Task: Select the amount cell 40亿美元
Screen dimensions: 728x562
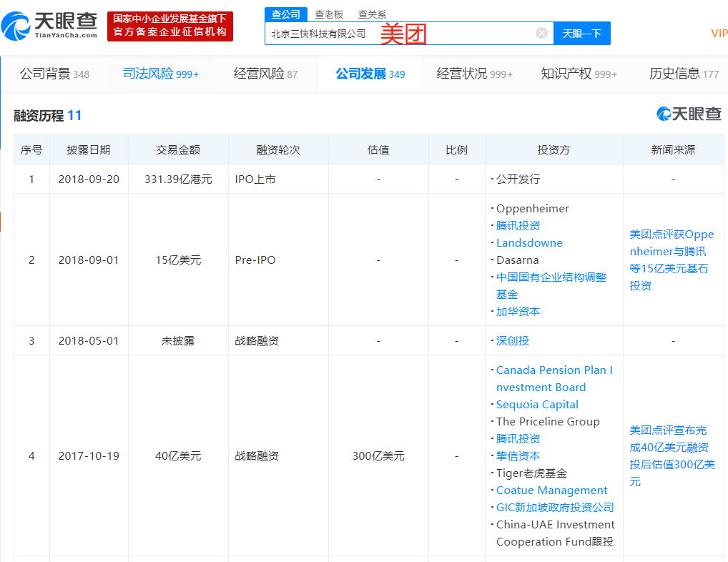Action: 178,455
